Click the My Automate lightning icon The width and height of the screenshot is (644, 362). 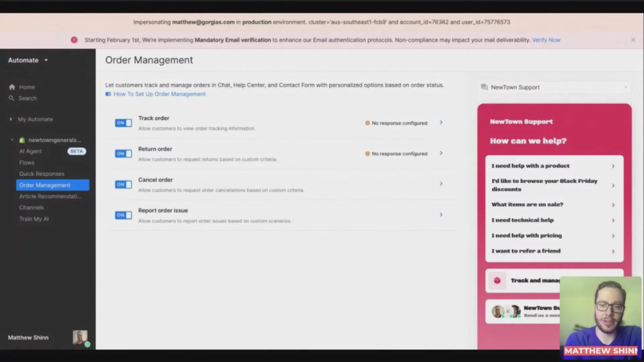11,119
